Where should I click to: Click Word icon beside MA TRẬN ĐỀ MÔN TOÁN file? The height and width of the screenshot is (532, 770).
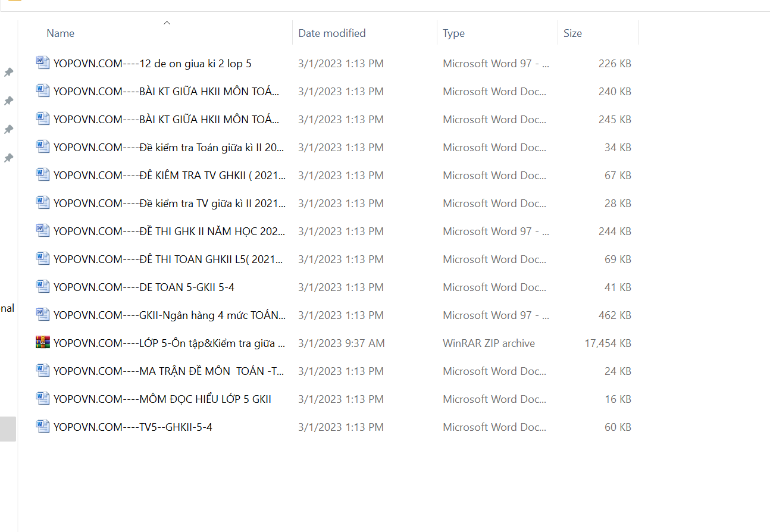click(43, 370)
